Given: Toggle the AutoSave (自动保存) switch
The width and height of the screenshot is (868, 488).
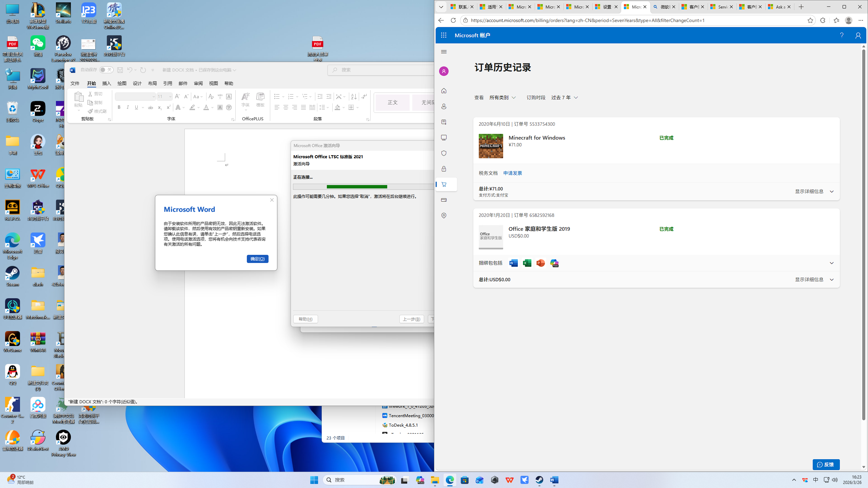Looking at the screenshot, I should (106, 70).
